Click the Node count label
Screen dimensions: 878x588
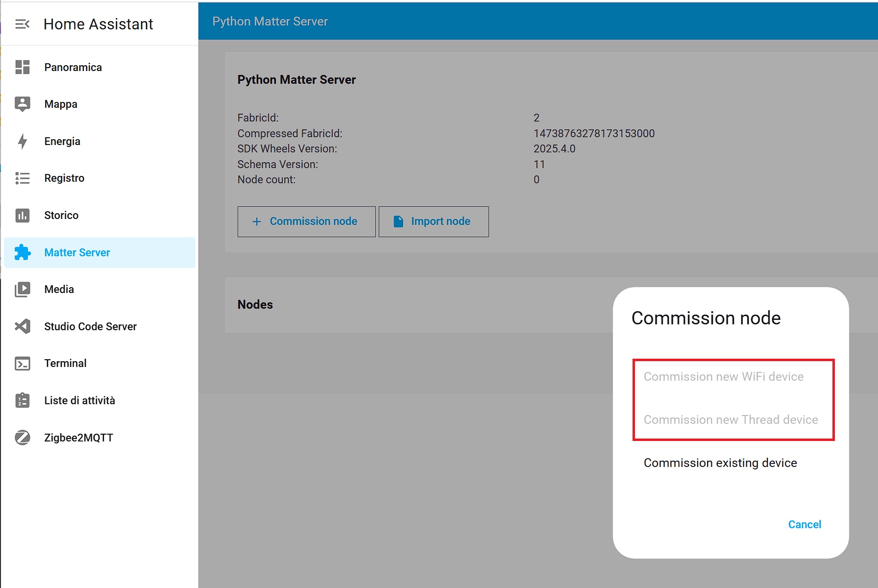click(x=267, y=179)
